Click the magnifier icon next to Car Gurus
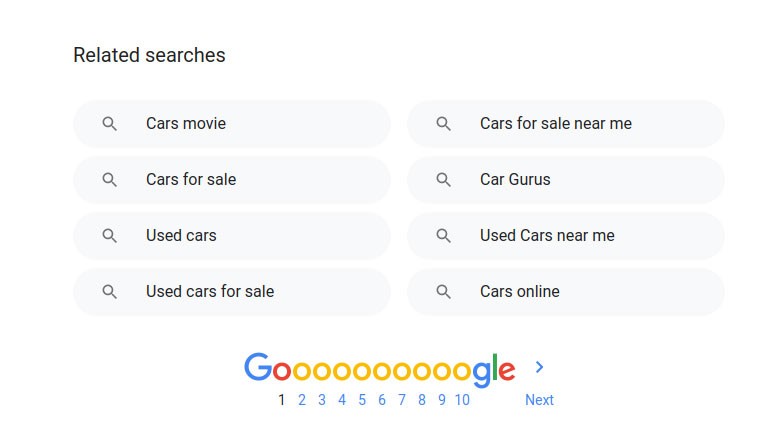Screen dimensions: 768x427 pyautogui.click(x=444, y=180)
